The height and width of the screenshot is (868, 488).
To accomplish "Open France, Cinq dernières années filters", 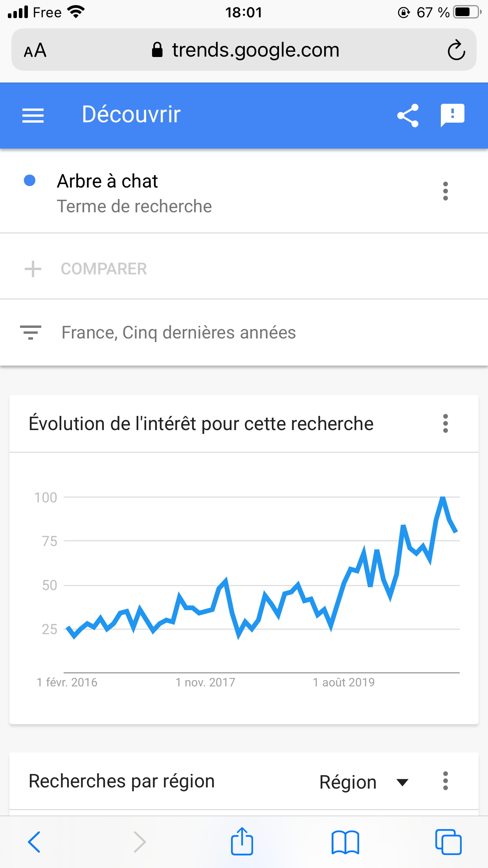I will pos(178,333).
